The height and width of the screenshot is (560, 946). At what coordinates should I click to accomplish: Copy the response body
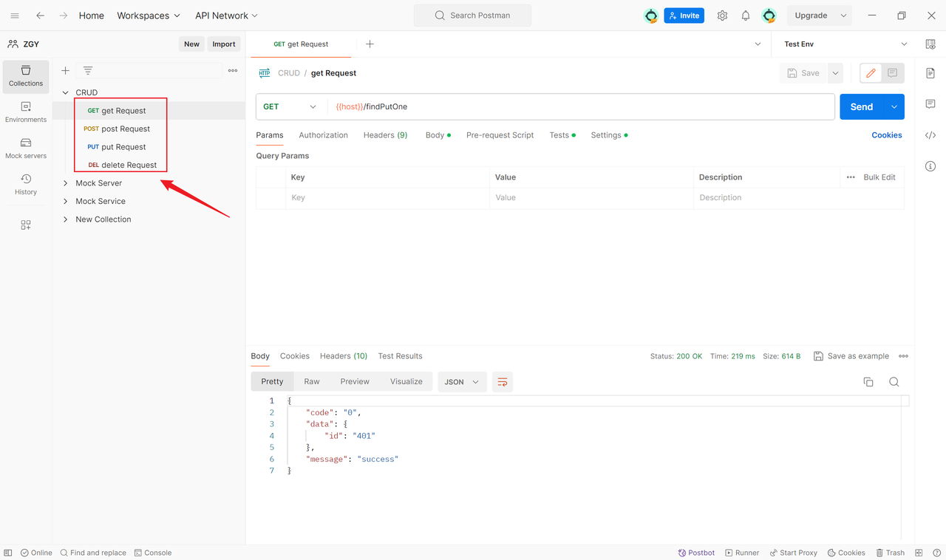pyautogui.click(x=868, y=382)
